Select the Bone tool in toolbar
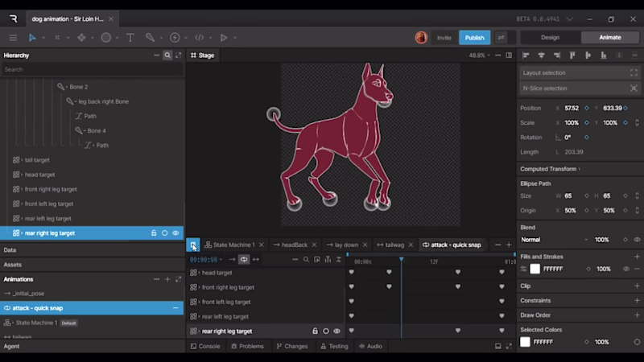This screenshot has height=362, width=644. (x=150, y=38)
